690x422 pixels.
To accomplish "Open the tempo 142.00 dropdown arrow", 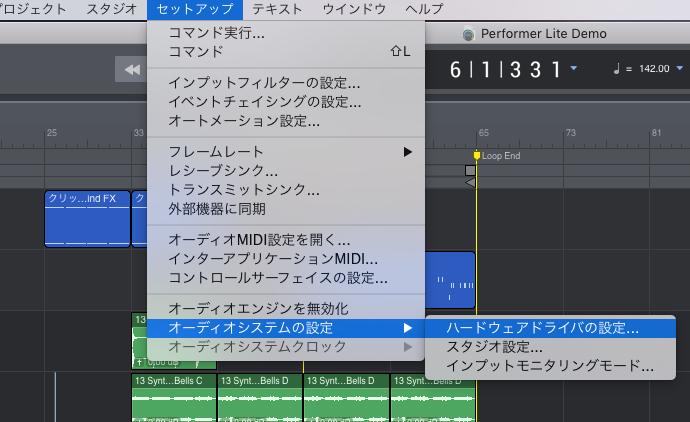I will [679, 68].
